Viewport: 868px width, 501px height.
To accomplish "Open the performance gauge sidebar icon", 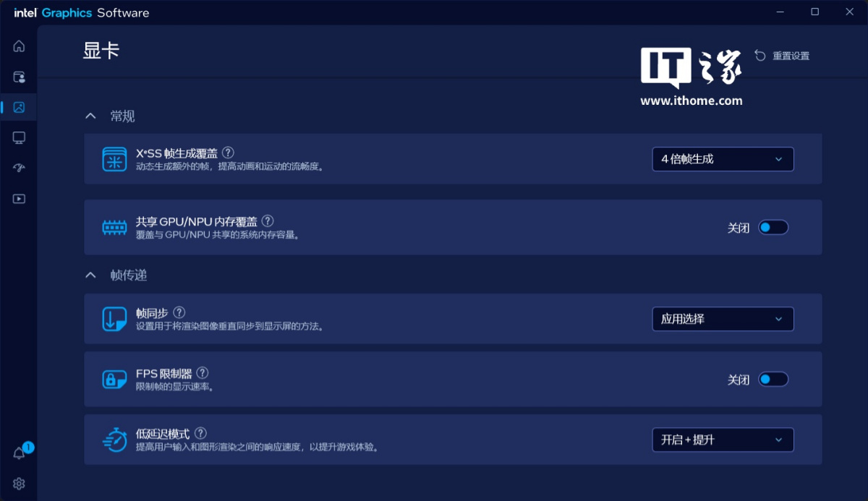I will click(19, 168).
